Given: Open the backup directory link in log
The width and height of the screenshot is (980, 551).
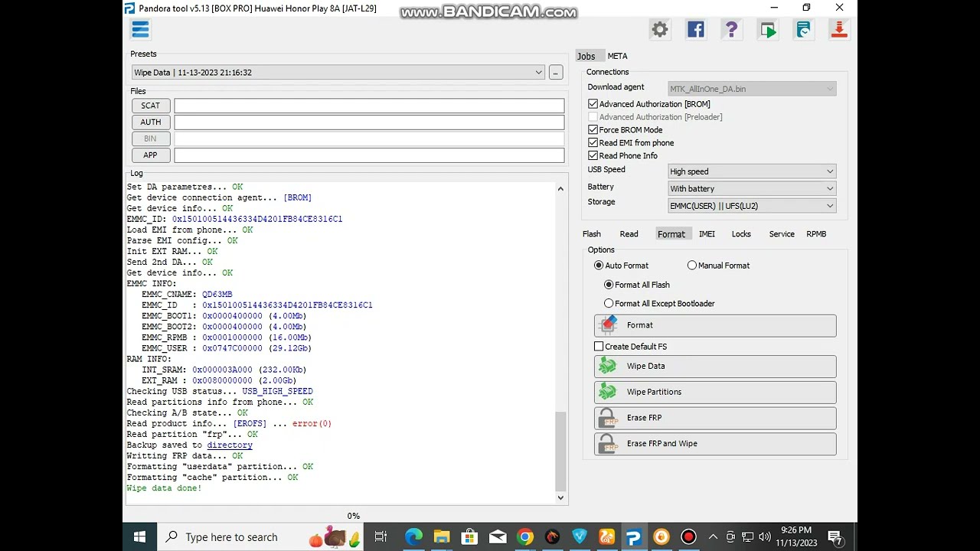Looking at the screenshot, I should coord(230,445).
